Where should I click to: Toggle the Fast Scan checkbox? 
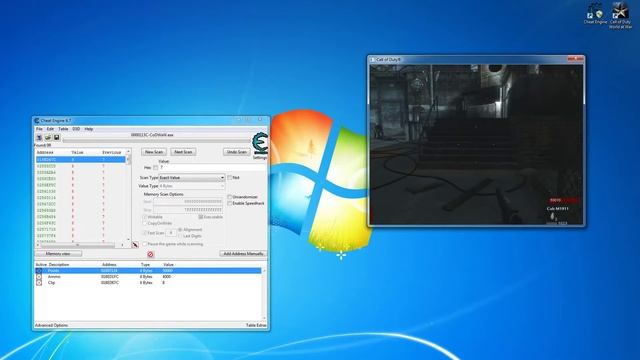point(144,233)
